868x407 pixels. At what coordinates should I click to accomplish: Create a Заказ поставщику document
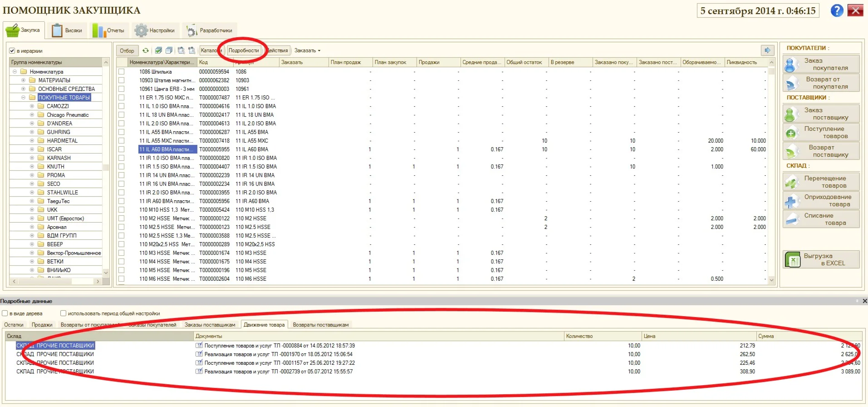tap(821, 114)
